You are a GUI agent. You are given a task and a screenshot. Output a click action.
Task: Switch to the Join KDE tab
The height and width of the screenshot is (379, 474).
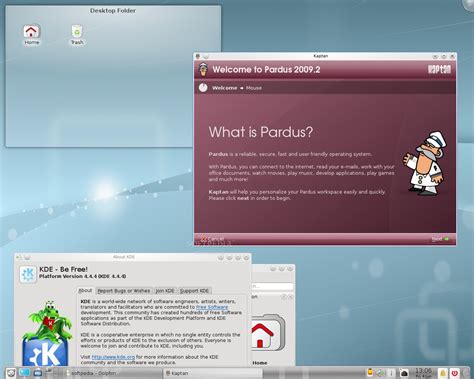[165, 291]
